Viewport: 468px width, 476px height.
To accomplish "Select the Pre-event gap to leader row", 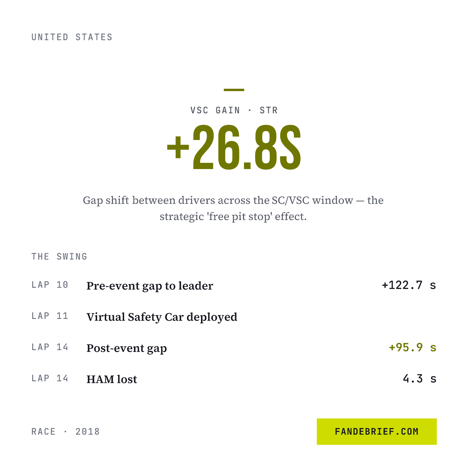I will click(x=234, y=285).
